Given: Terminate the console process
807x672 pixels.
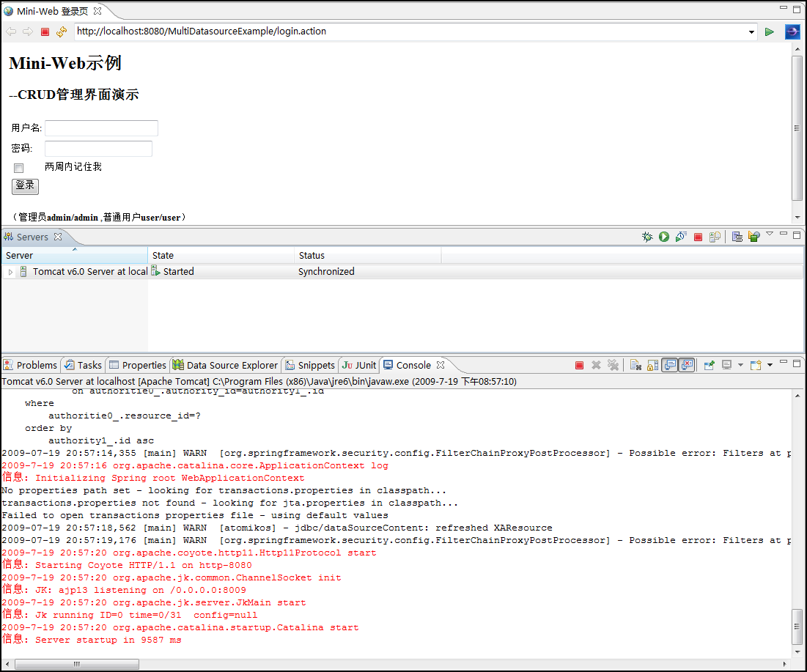Looking at the screenshot, I should click(579, 366).
